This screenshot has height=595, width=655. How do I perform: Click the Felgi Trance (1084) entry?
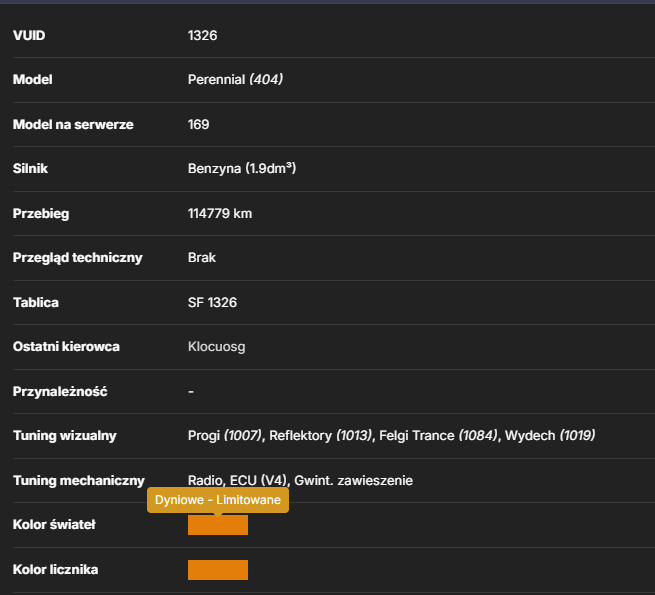pyautogui.click(x=438, y=435)
